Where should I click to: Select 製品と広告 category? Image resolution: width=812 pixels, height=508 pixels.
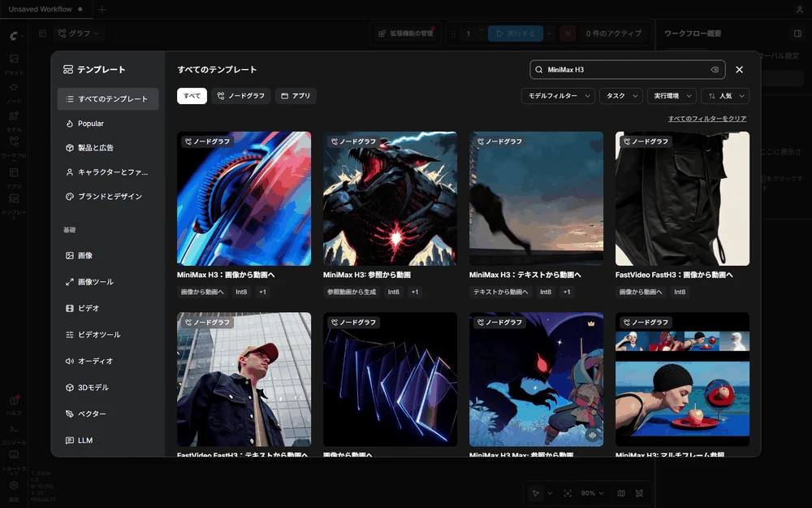point(108,148)
